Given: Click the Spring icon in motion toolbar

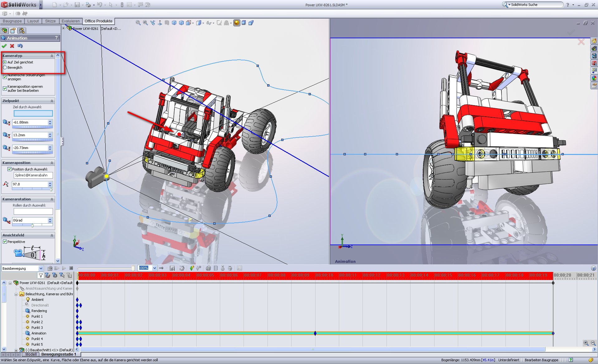Looking at the screenshot, I should 216,268.
